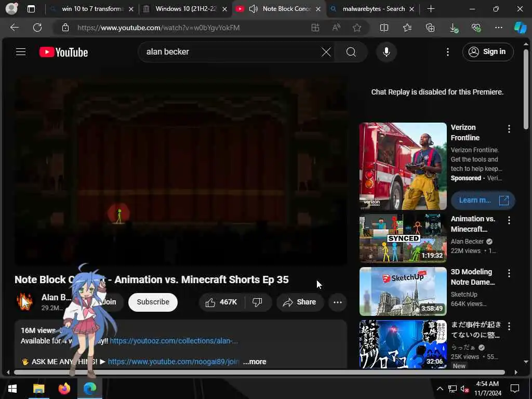This screenshot has width=532, height=399.
Task: Close the win 10 to 7 transform tab
Action: click(131, 9)
